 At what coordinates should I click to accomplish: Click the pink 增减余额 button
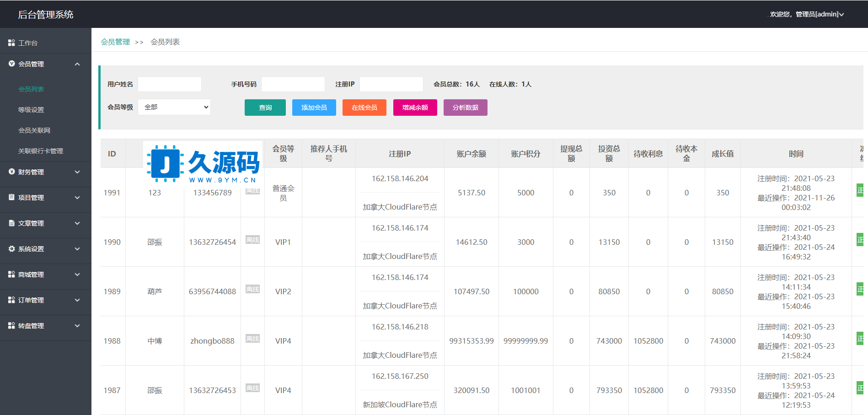tap(415, 108)
